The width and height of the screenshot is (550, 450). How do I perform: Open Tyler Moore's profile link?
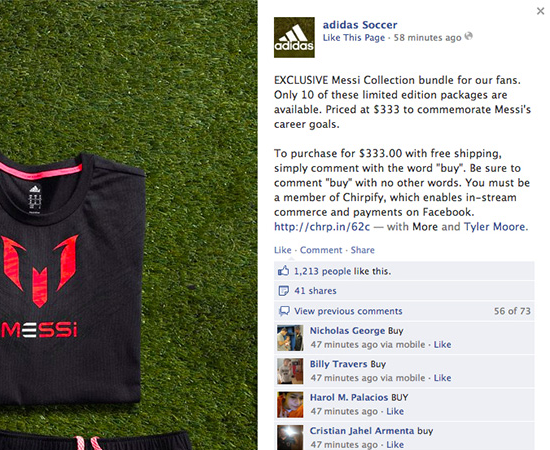click(495, 227)
